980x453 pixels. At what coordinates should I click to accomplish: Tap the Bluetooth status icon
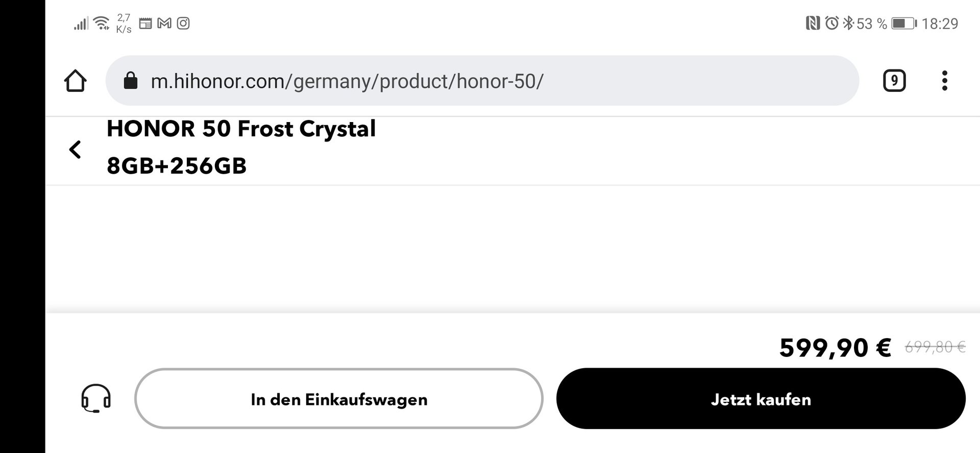click(x=848, y=23)
